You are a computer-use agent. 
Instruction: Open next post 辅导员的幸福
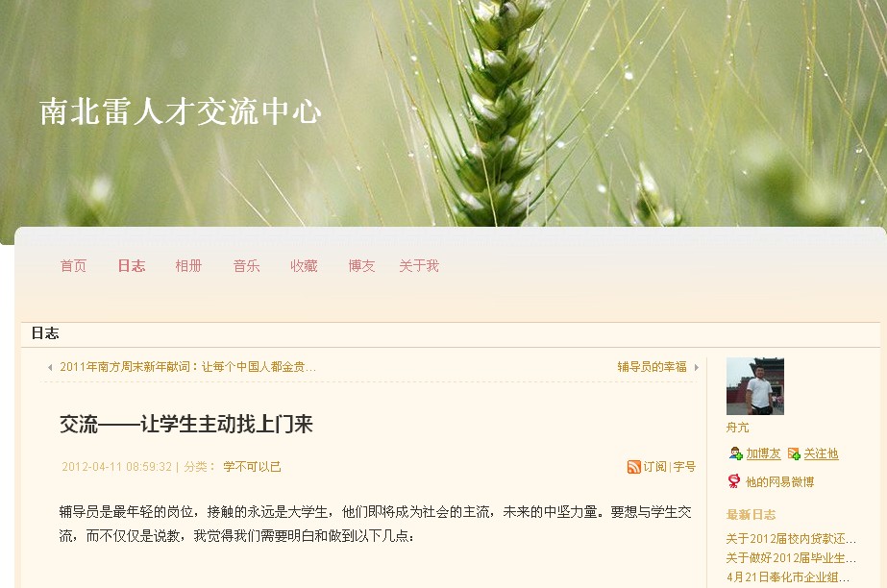[652, 367]
